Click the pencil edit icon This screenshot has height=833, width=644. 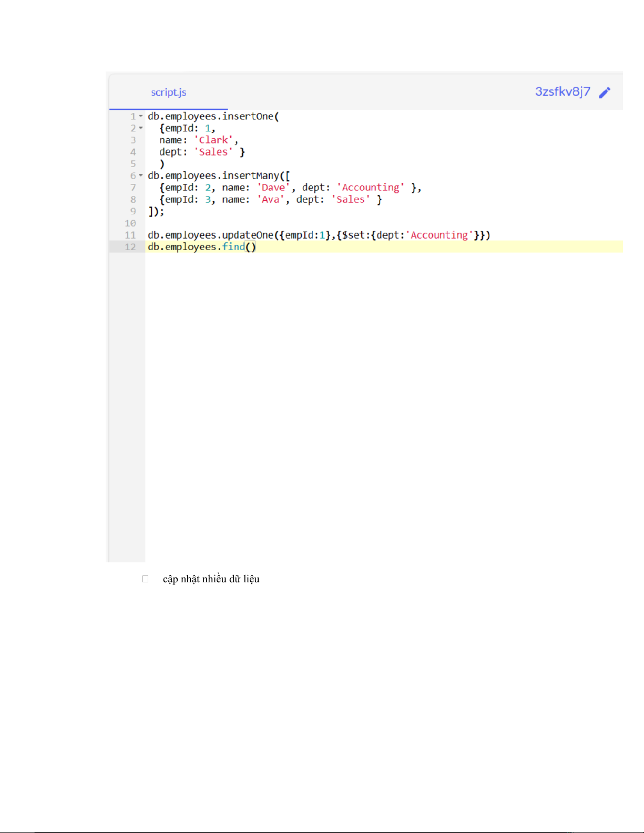click(x=605, y=92)
